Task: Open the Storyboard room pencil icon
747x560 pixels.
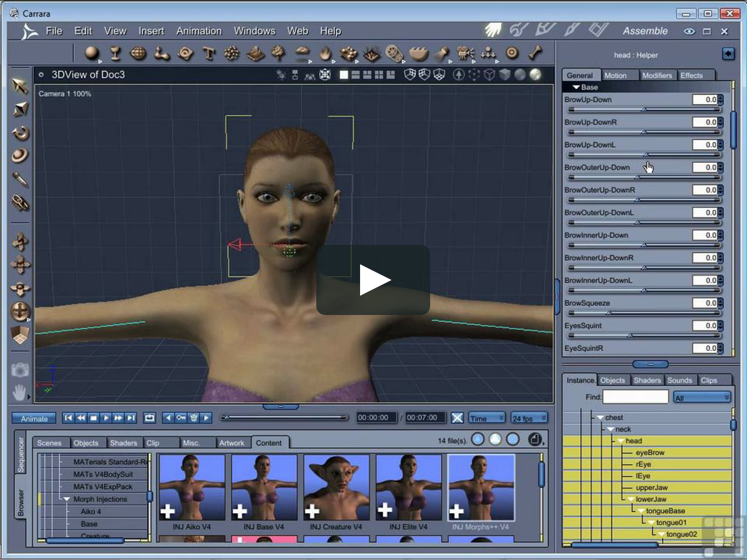Action: (545, 30)
